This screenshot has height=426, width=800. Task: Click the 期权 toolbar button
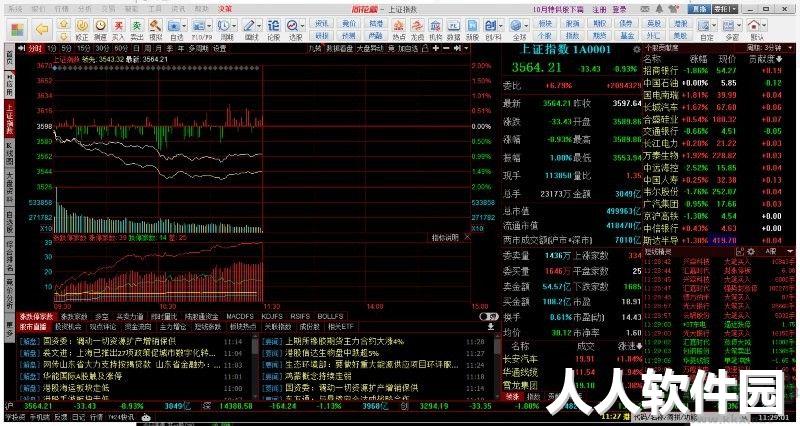(599, 23)
